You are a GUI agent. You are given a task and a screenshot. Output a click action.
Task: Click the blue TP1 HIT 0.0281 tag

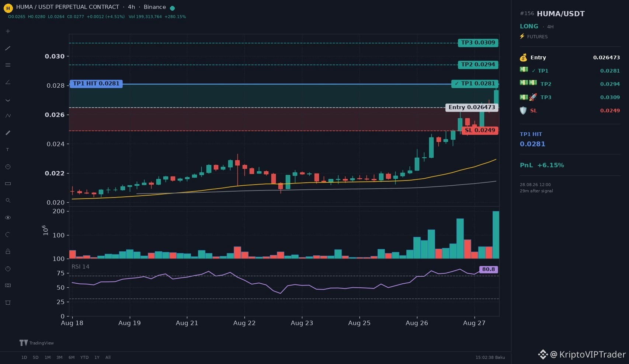96,84
